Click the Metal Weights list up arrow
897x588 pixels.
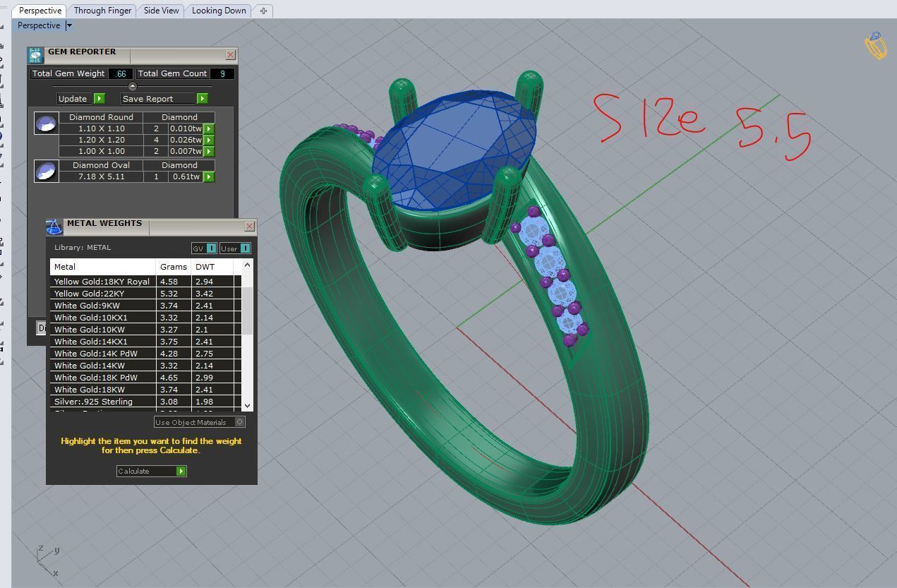coord(247,265)
